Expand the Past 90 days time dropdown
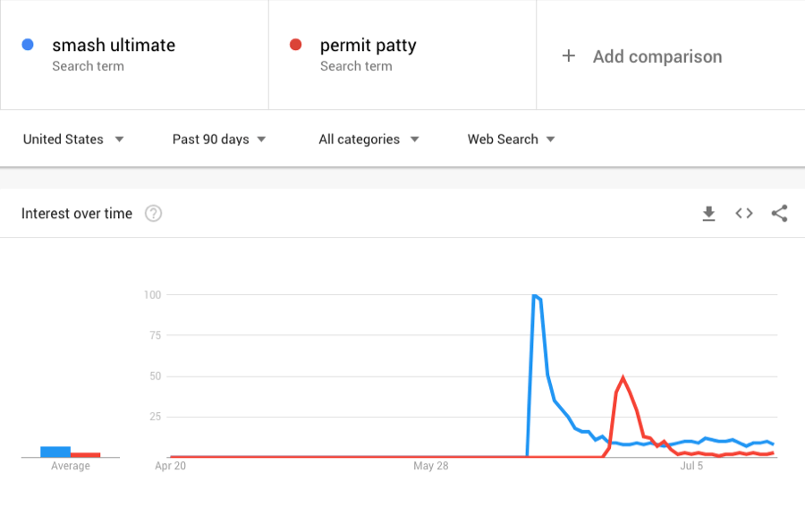 [x=219, y=139]
